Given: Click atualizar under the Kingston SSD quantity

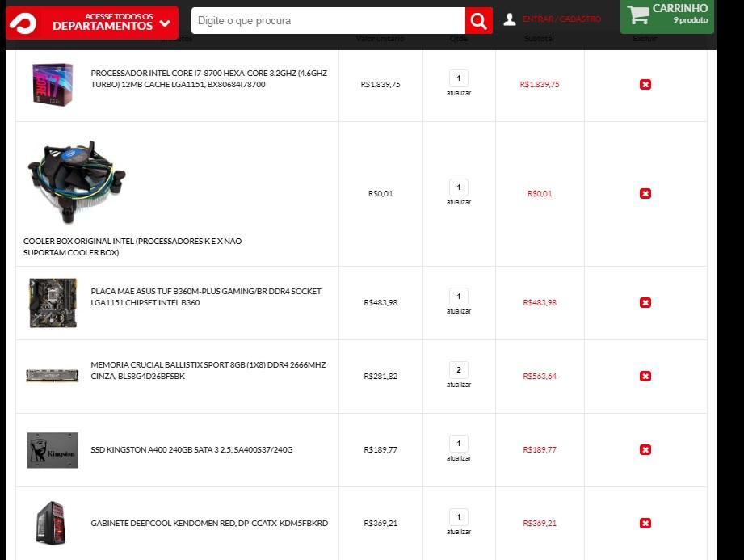Looking at the screenshot, I should pos(459,458).
